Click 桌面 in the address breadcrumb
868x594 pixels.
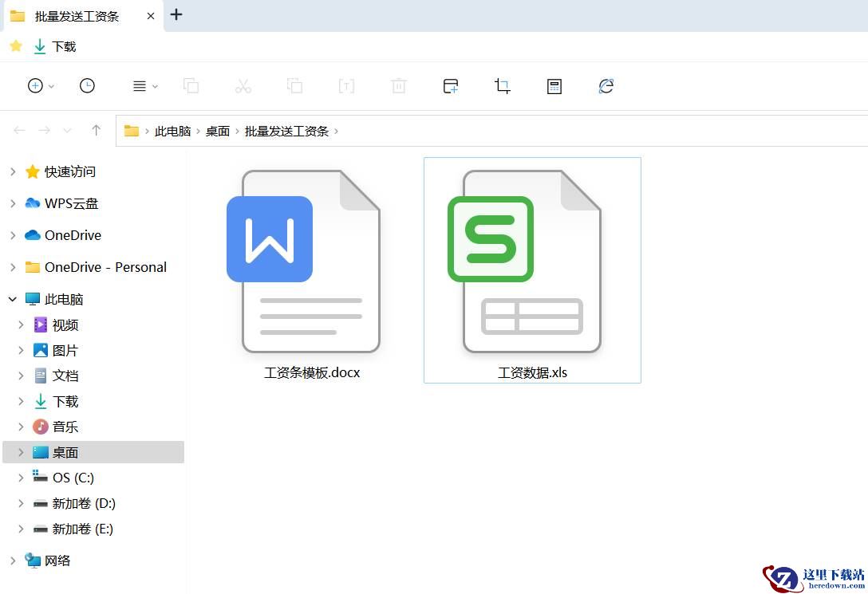pos(218,131)
